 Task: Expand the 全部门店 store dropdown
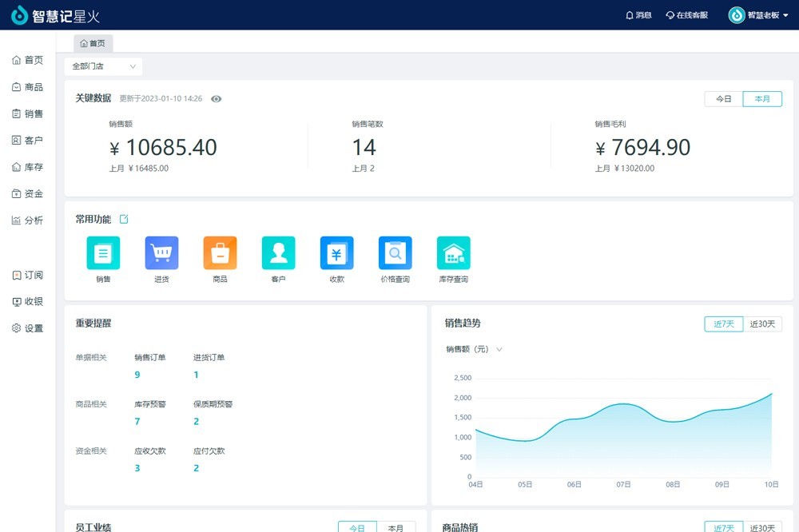click(103, 66)
